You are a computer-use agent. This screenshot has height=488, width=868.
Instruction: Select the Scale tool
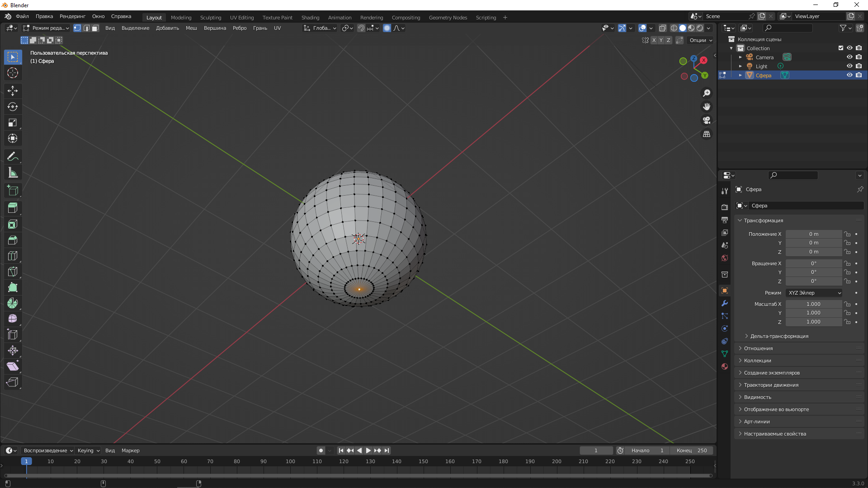[13, 122]
